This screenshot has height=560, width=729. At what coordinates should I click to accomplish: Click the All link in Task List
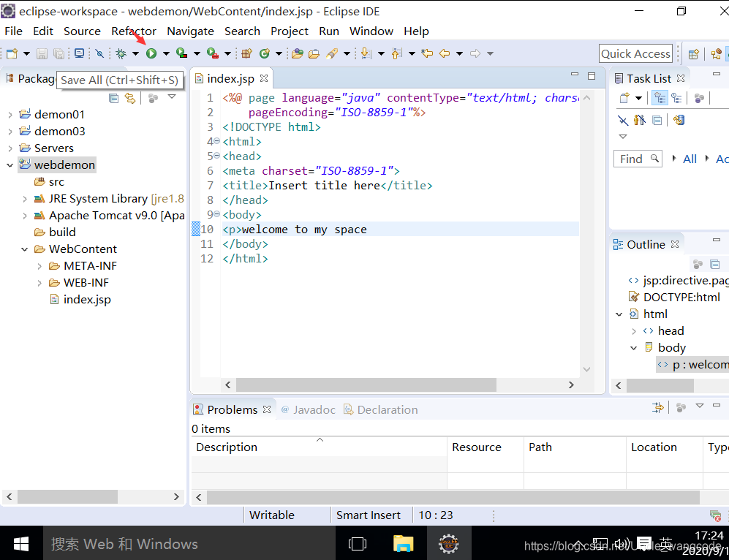pos(690,159)
